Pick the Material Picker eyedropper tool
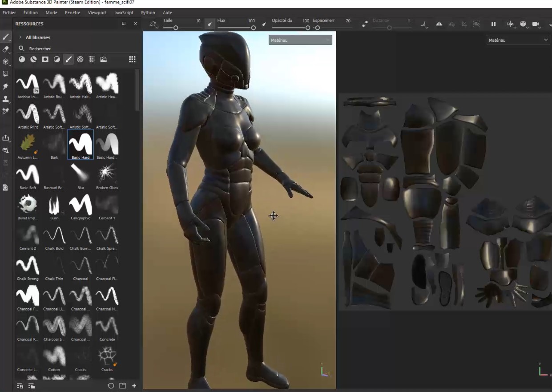 point(6,111)
